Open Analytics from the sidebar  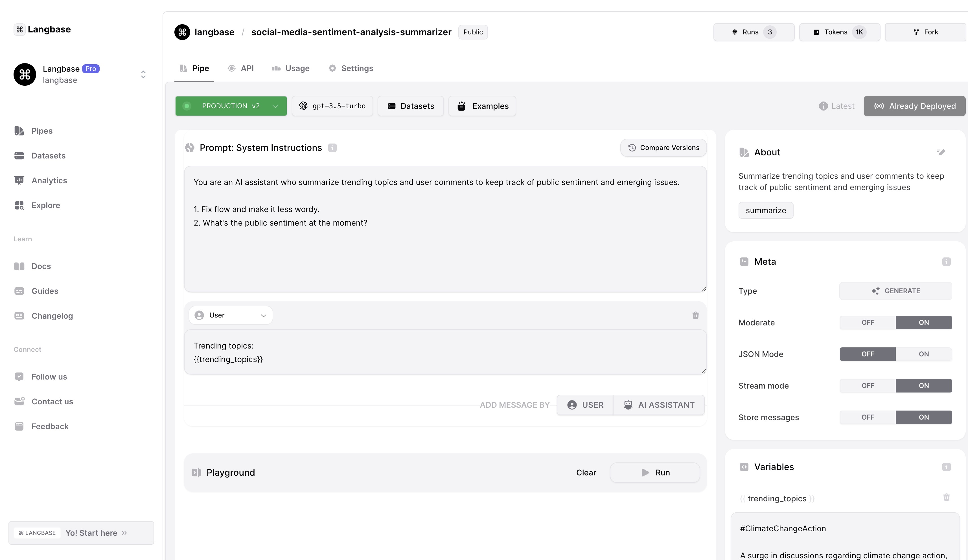tap(49, 180)
